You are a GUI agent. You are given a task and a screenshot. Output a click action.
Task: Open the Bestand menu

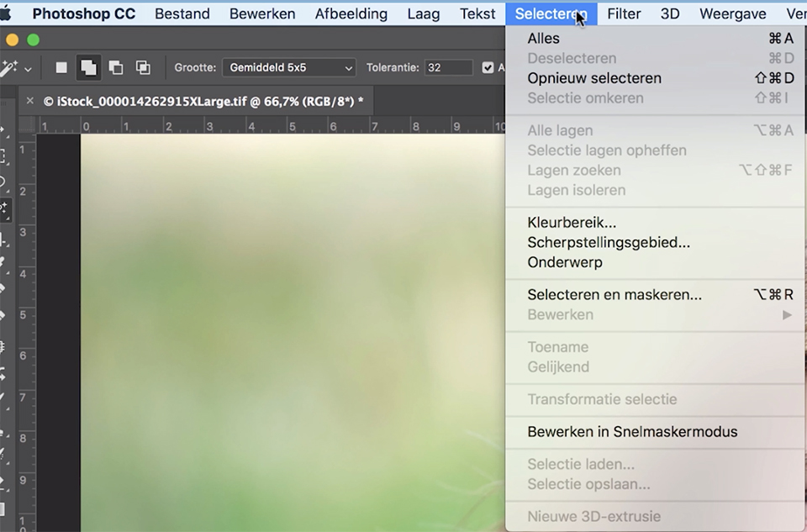(x=182, y=13)
